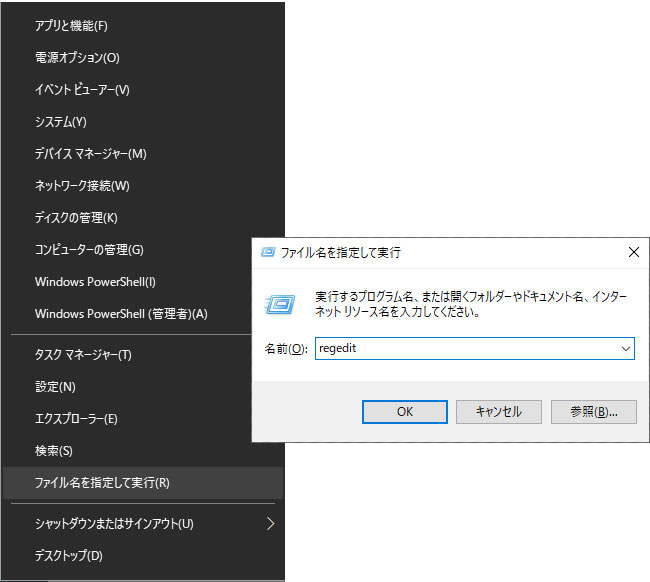
Task: Open タスク マネージャー(T)
Action: click(x=126, y=355)
